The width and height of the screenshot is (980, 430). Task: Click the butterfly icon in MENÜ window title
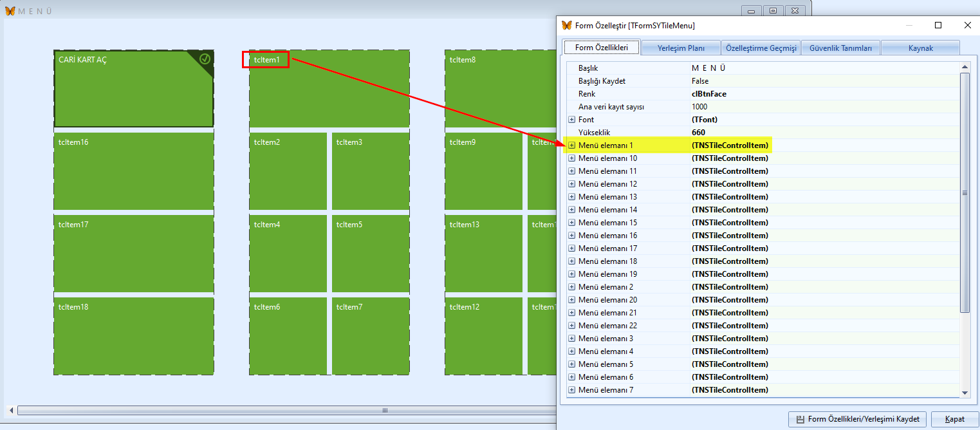click(10, 11)
